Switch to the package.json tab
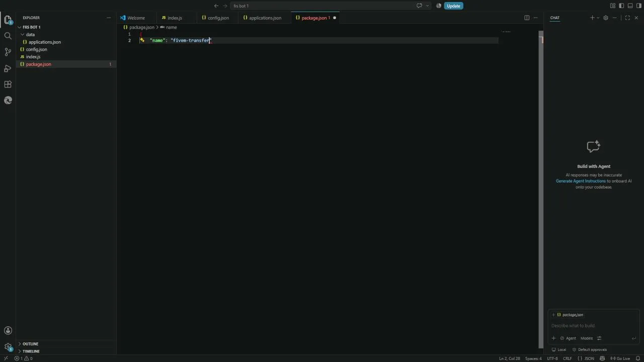This screenshot has width=644, height=362. pyautogui.click(x=313, y=18)
